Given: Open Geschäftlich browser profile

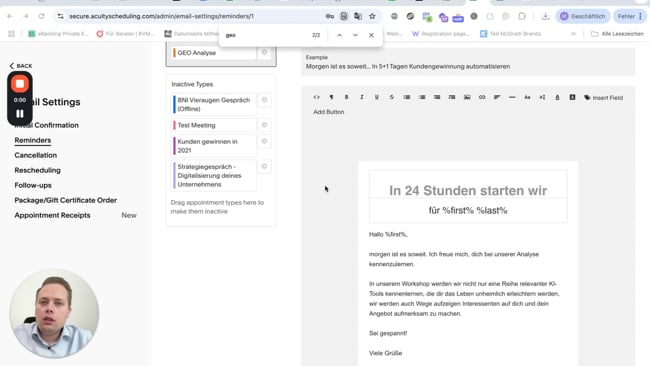Looking at the screenshot, I should (583, 16).
